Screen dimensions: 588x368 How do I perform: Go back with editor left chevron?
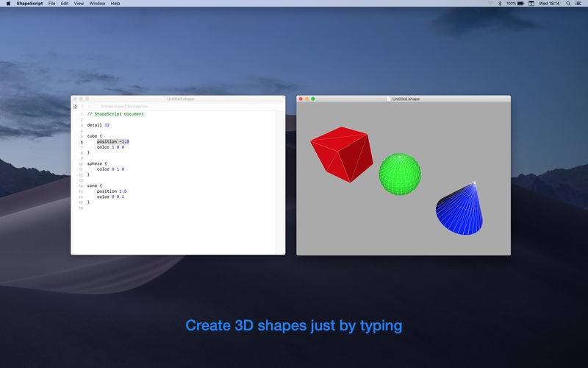82,107
